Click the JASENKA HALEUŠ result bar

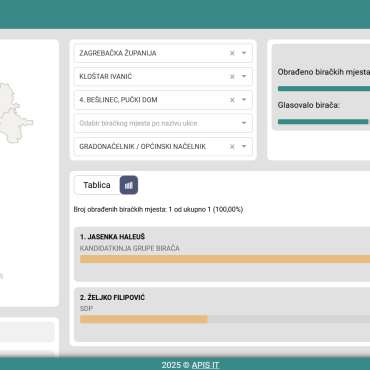coord(225,259)
